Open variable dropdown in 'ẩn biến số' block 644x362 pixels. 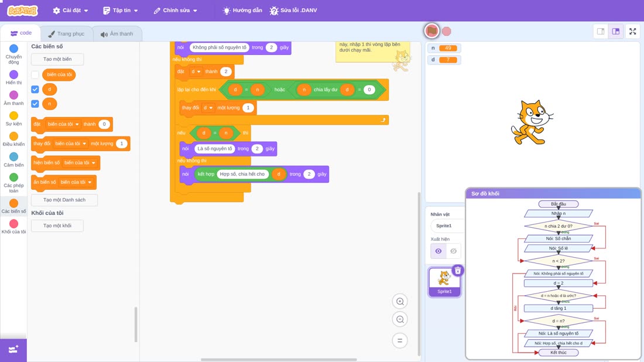tap(76, 182)
